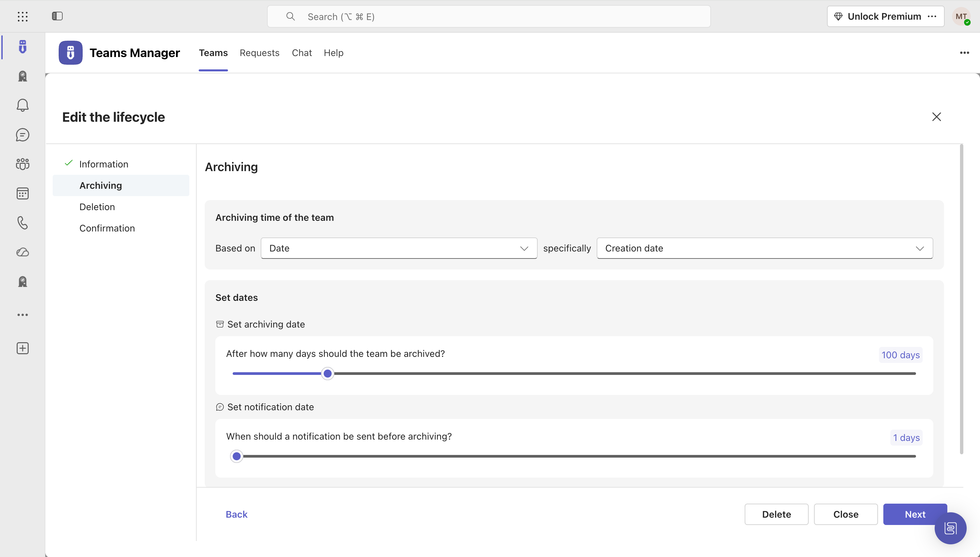Viewport: 980px width, 557px height.
Task: Open the cloud app icon in sidebar
Action: [x=23, y=252]
